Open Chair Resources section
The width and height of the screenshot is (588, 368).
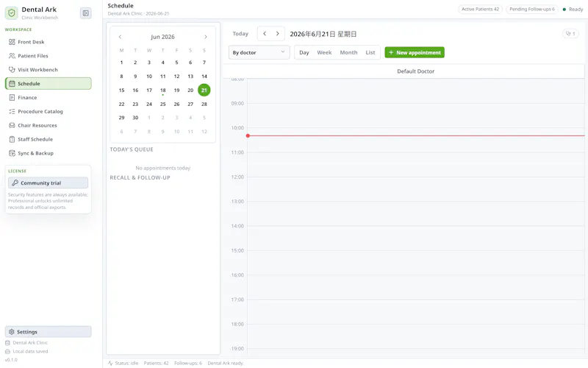pos(48,125)
